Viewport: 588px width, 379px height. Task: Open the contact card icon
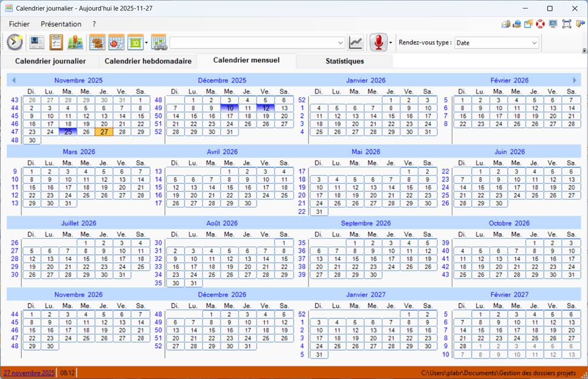click(x=38, y=42)
